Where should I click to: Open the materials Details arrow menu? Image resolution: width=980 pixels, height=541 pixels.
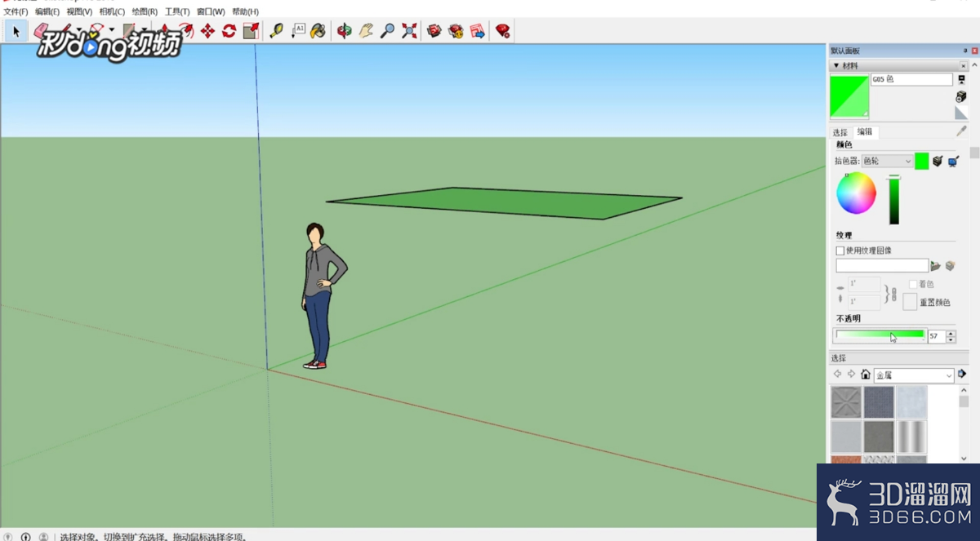tap(962, 375)
